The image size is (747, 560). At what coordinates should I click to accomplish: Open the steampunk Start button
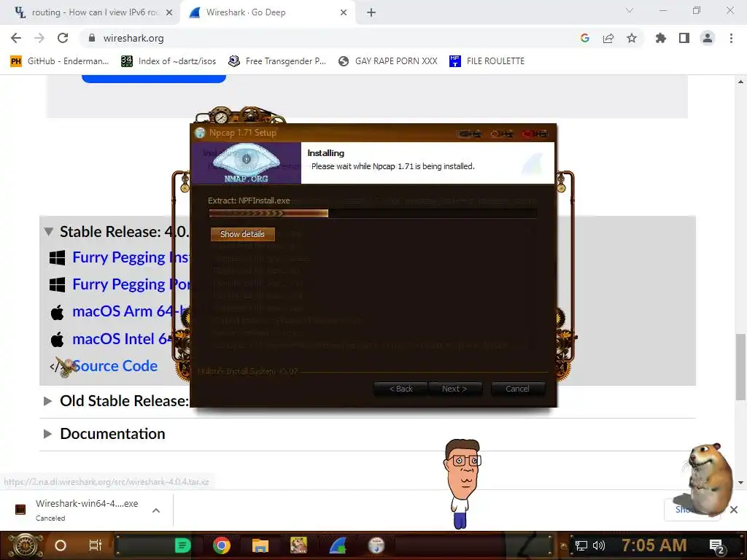tap(26, 545)
